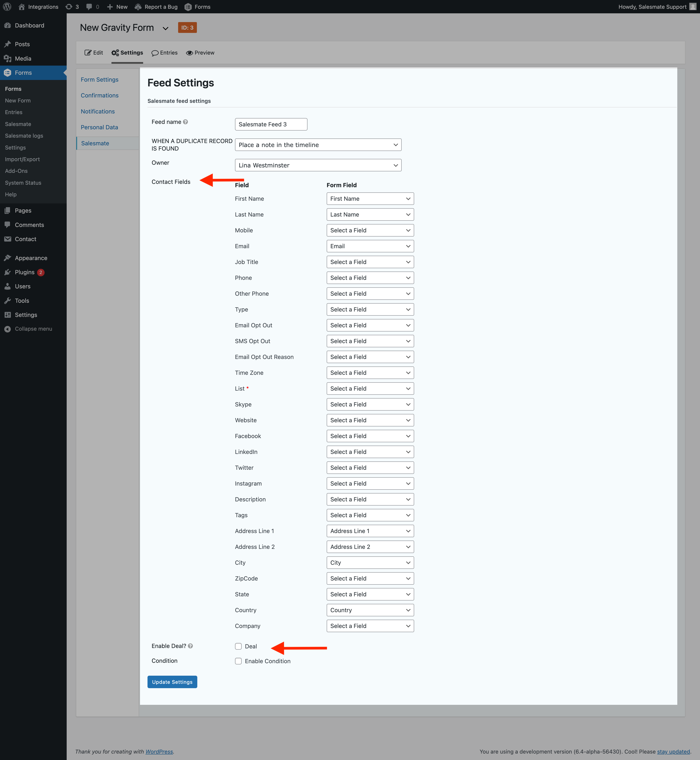Open the Twitter form field dropdown

370,467
